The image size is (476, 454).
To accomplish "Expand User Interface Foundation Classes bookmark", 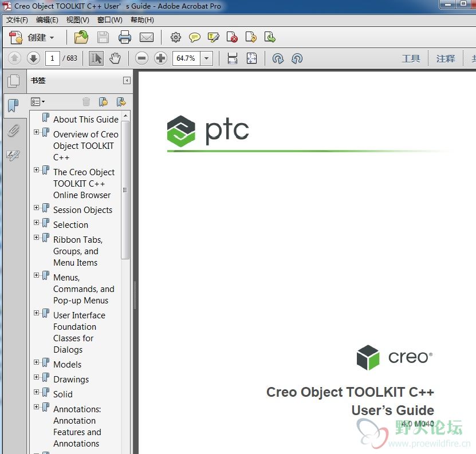I will [x=36, y=313].
